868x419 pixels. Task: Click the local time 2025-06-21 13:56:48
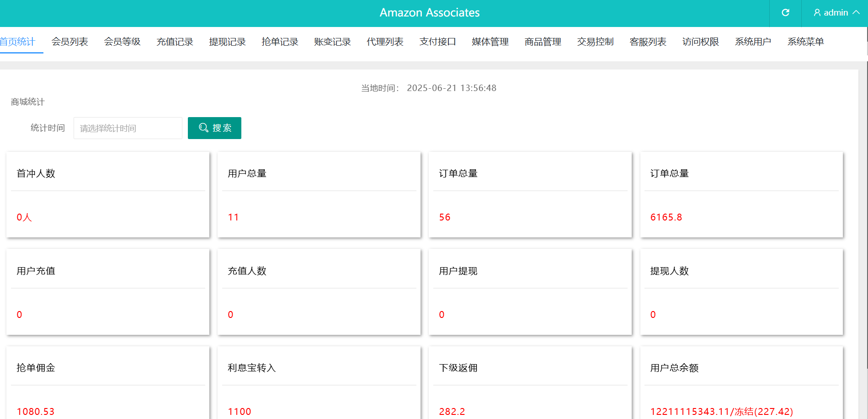[x=452, y=88]
